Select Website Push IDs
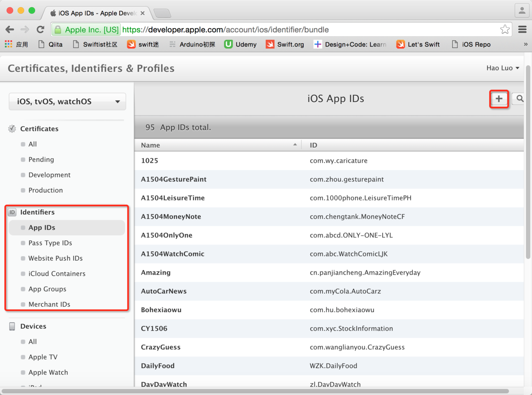Screen dimensions: 532x395 coord(55,258)
